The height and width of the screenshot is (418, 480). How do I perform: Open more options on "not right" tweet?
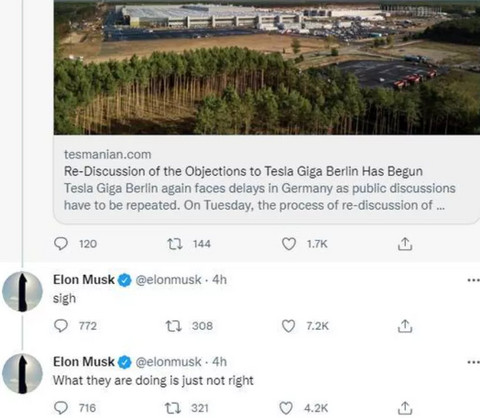[x=474, y=362]
